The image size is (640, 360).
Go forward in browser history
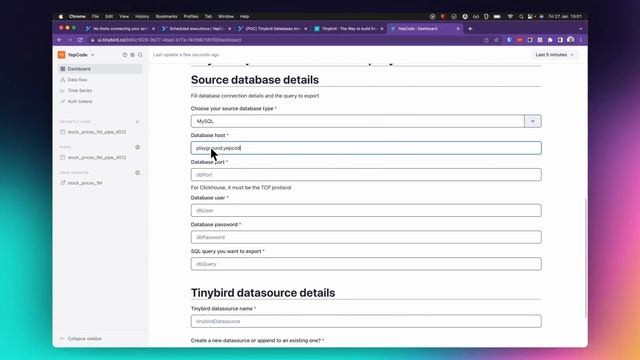69,40
